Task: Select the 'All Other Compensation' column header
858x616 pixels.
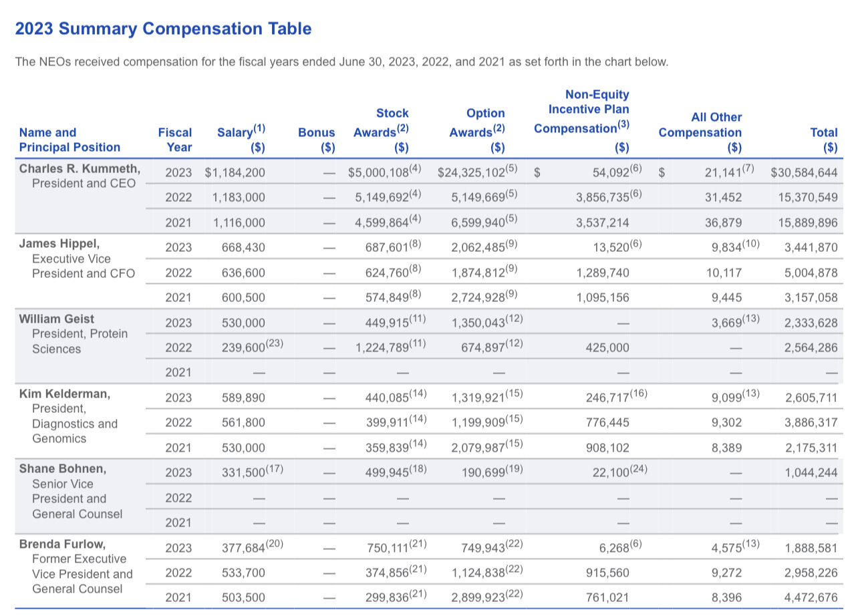Action: point(700,132)
